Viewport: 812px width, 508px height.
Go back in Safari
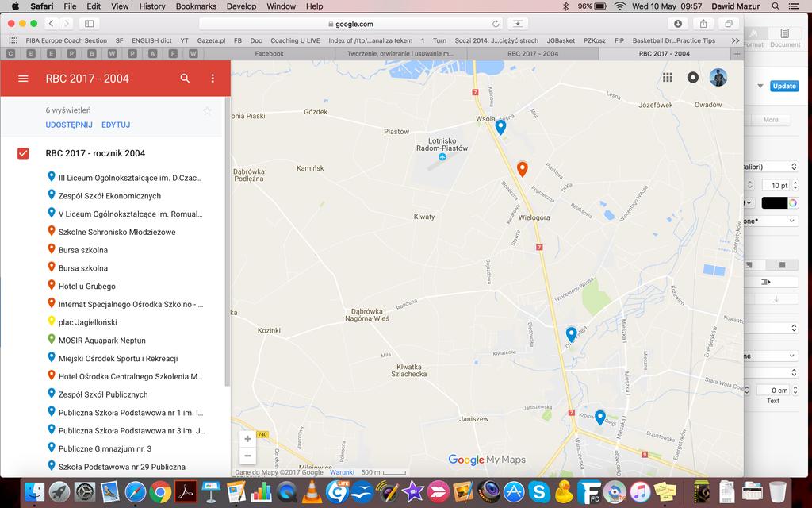click(52, 23)
